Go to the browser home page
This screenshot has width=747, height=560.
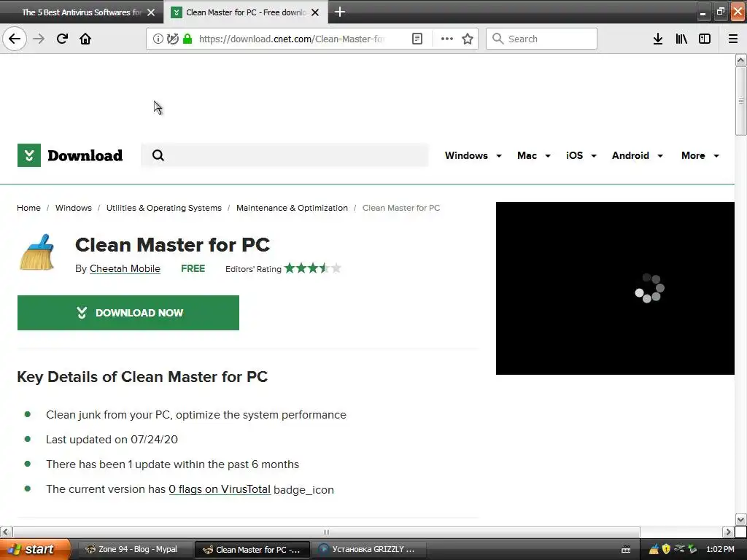(x=85, y=39)
